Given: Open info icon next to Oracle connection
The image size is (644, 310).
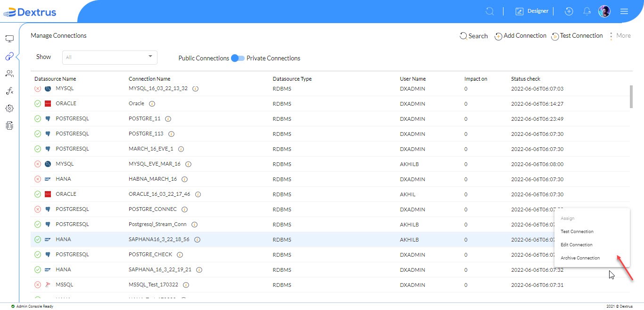Looking at the screenshot, I should pyautogui.click(x=152, y=104).
